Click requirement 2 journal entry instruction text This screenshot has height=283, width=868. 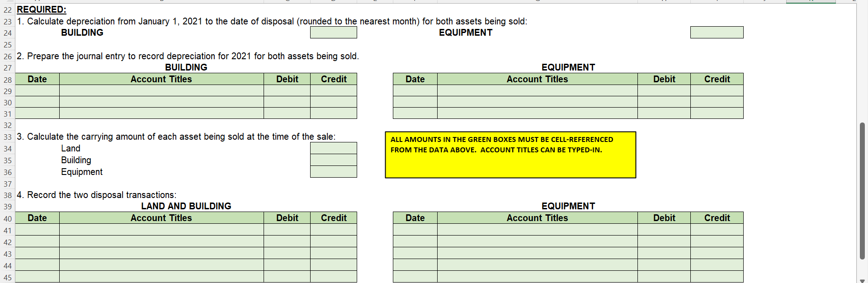coord(188,56)
